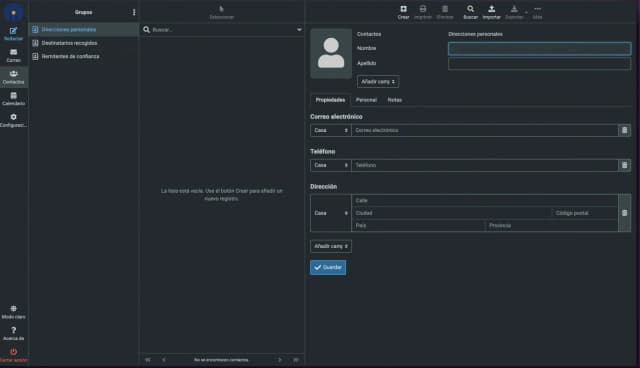Open the phone type Casa dropdown

pyautogui.click(x=331, y=165)
